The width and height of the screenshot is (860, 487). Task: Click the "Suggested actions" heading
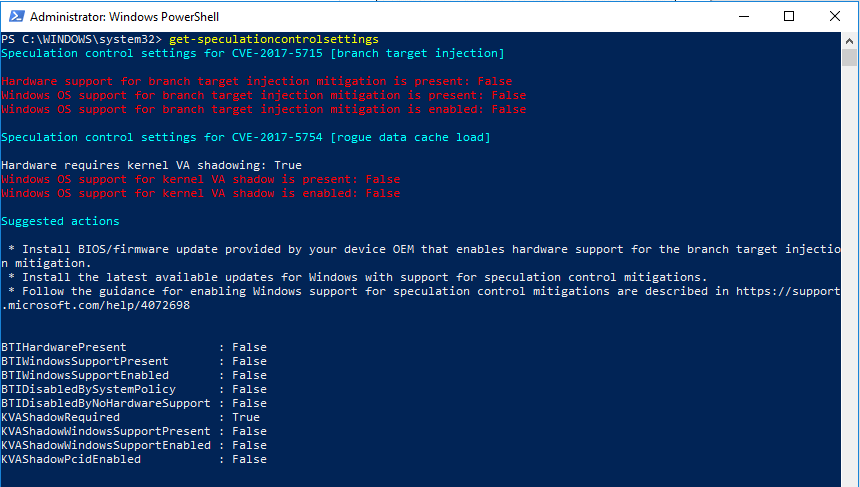60,221
